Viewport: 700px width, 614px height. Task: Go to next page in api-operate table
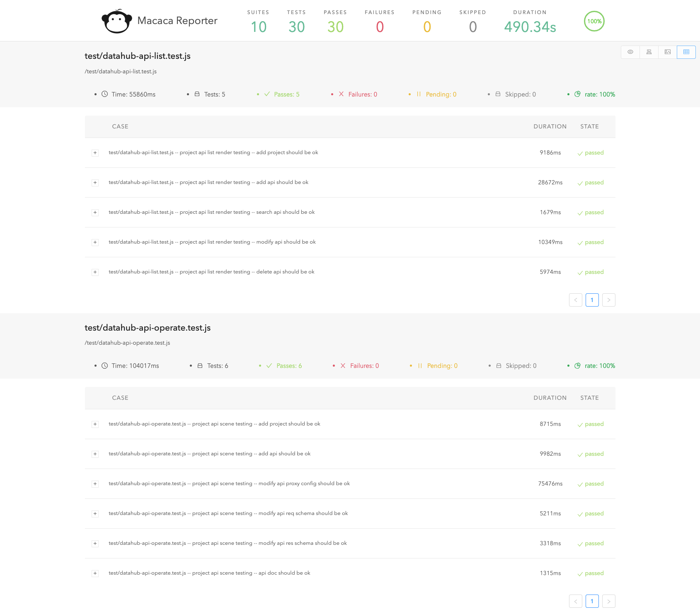608,601
